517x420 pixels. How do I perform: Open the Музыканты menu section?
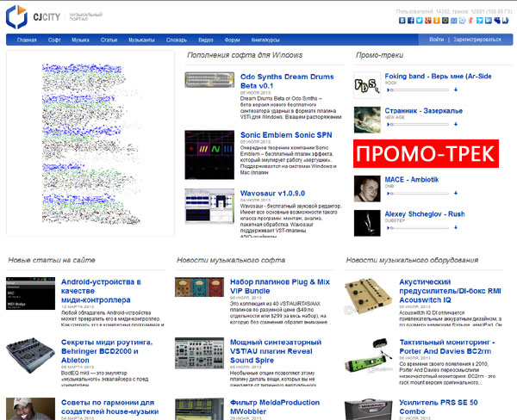pos(141,40)
